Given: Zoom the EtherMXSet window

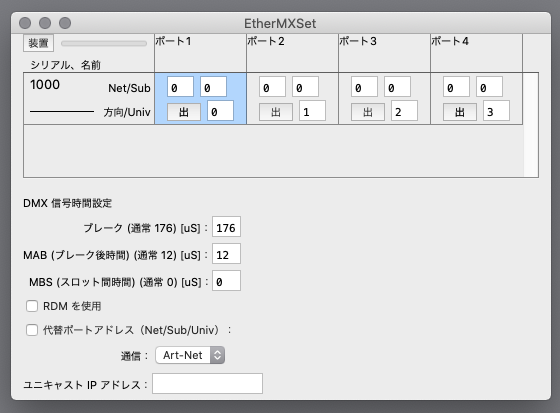Looking at the screenshot, I should click(x=65, y=23).
